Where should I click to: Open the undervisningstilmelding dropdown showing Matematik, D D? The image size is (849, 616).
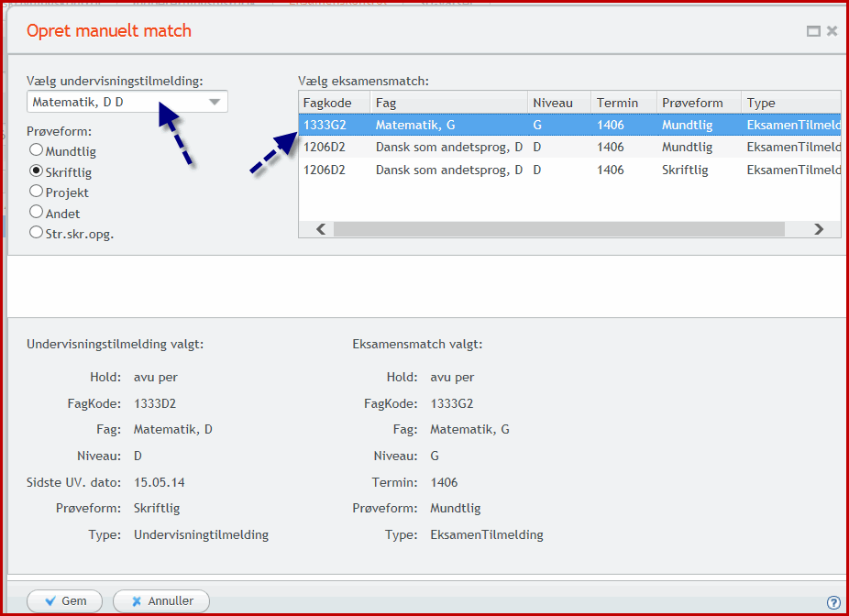pos(127,102)
